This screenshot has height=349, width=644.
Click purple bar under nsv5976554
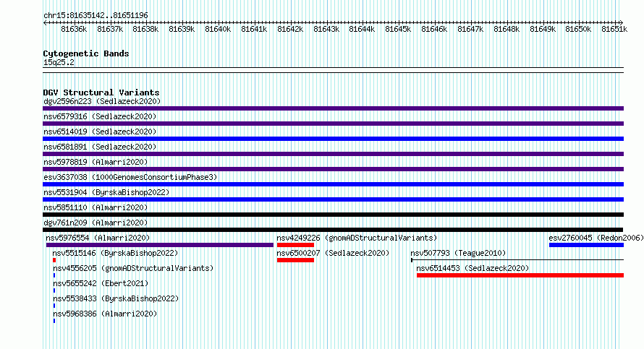tap(160, 245)
